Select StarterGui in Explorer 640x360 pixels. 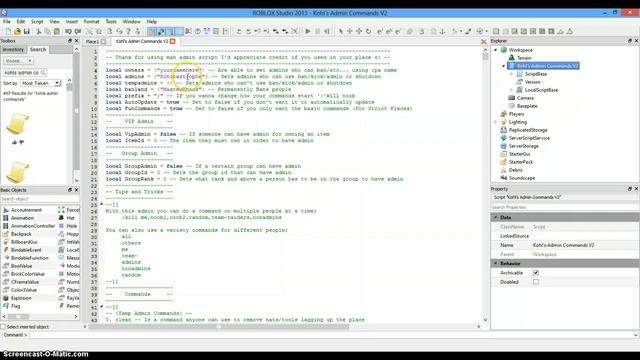519,154
